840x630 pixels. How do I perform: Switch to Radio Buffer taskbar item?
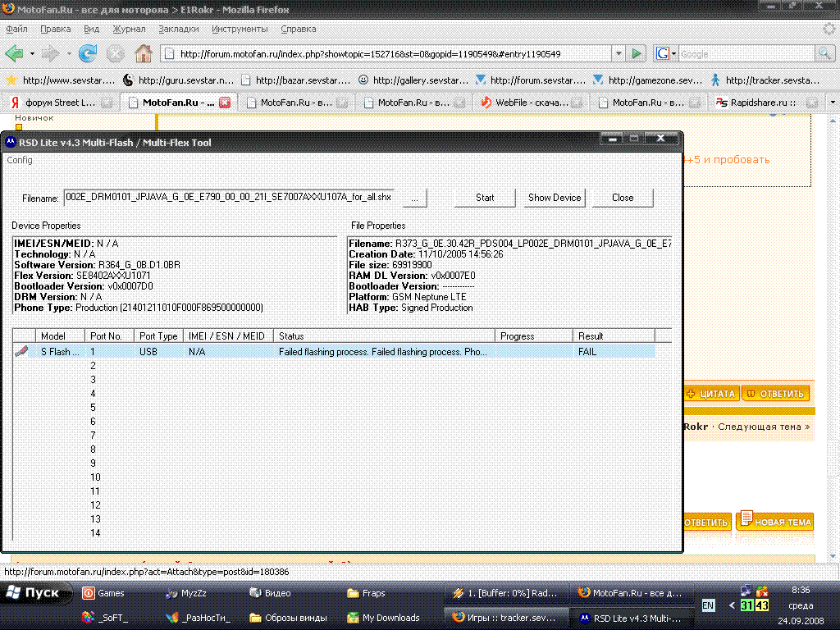point(505,593)
